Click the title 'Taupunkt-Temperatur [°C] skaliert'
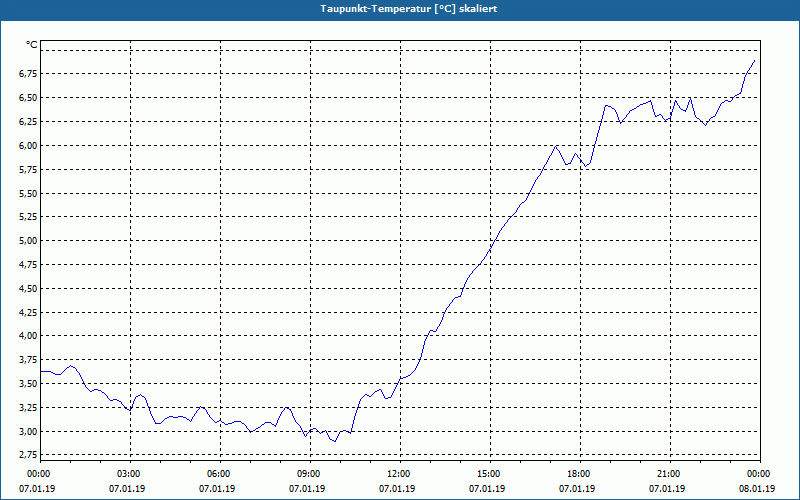This screenshot has width=800, height=500. coord(409,9)
